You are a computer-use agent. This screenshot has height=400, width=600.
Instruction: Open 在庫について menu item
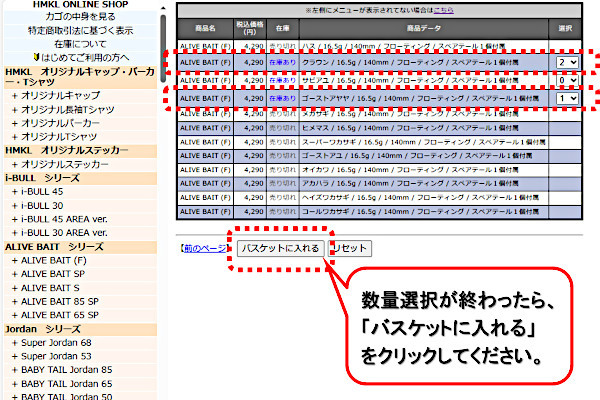pos(78,44)
